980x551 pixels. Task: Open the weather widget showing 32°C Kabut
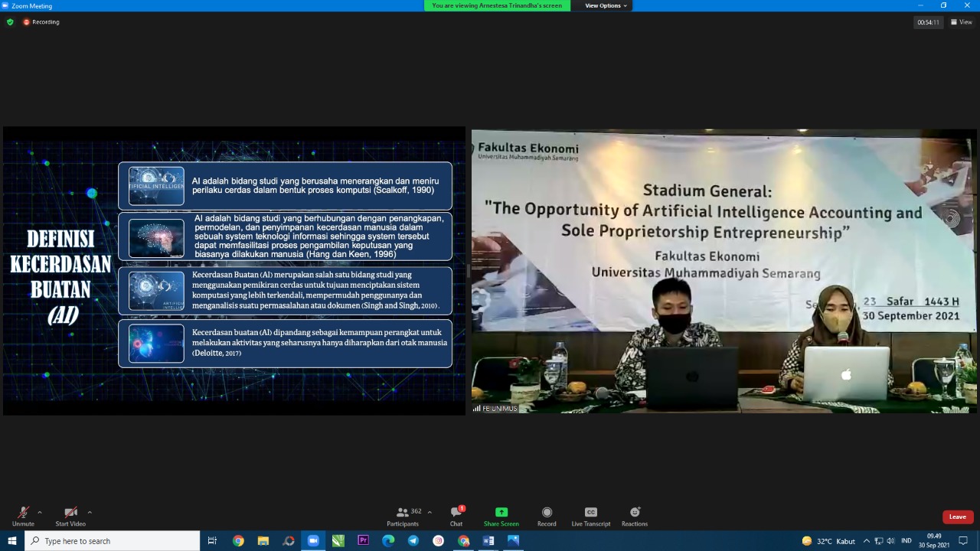(x=828, y=541)
